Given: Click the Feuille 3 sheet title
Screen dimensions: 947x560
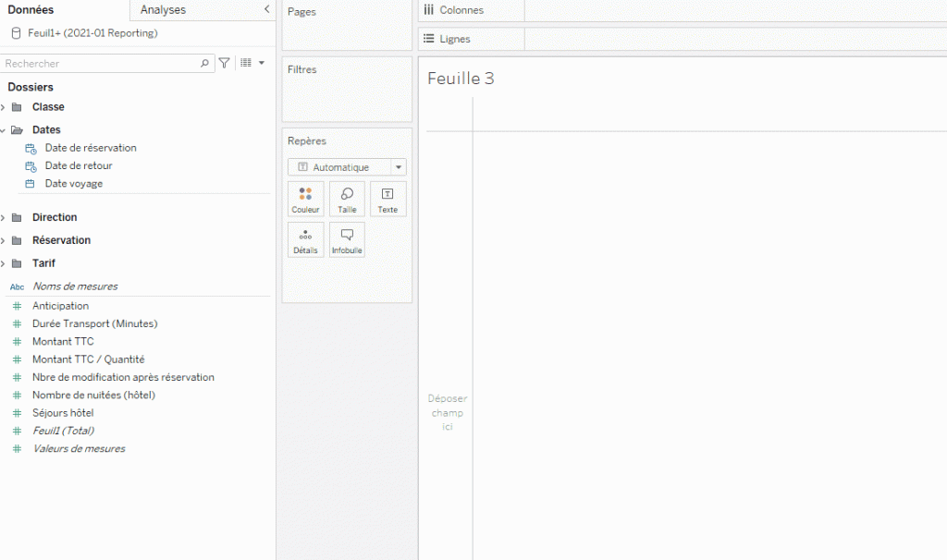Looking at the screenshot, I should (x=461, y=79).
